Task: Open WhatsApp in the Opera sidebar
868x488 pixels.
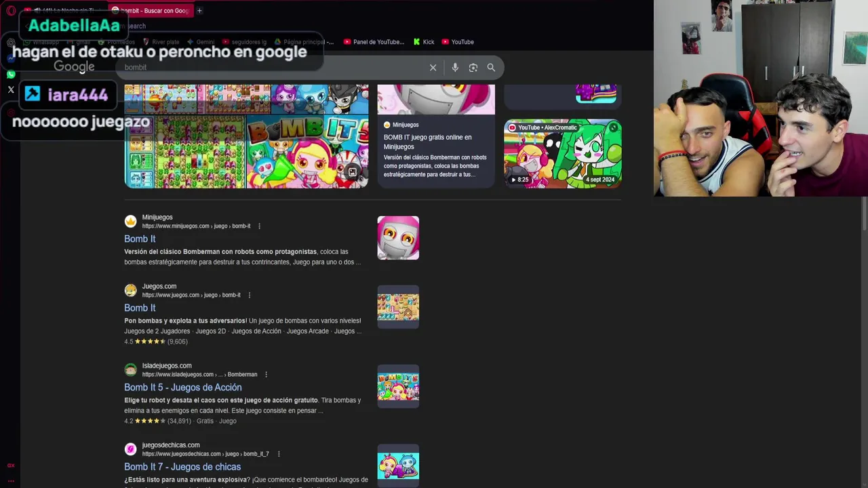Action: pos(11,74)
